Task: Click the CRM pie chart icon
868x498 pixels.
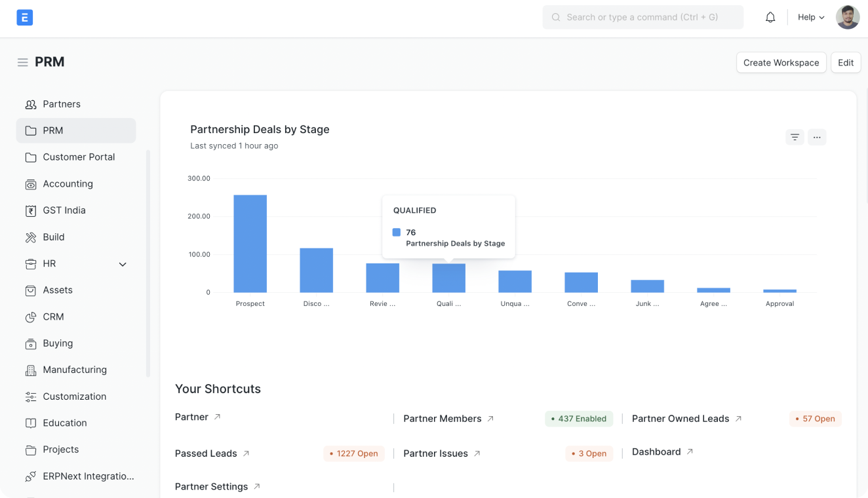Action: click(x=31, y=317)
